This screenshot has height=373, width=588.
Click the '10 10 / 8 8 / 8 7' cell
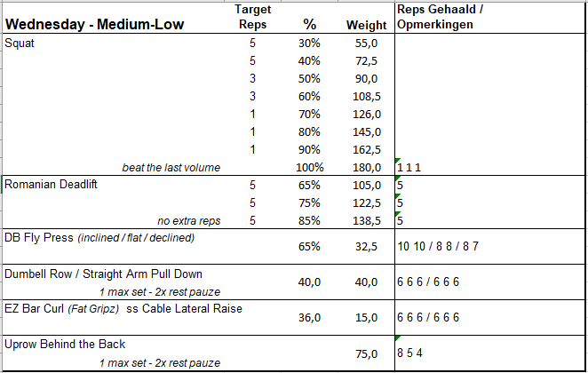click(x=439, y=247)
